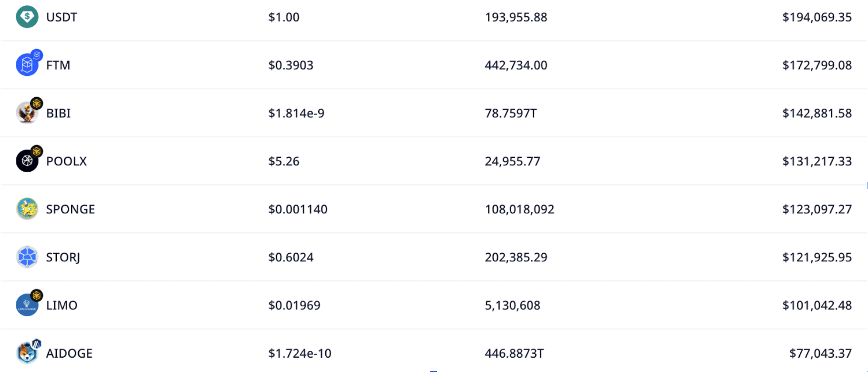Screen dimensions: 868x372
Task: Click the chain badge on FTM logo
Action: (37, 54)
